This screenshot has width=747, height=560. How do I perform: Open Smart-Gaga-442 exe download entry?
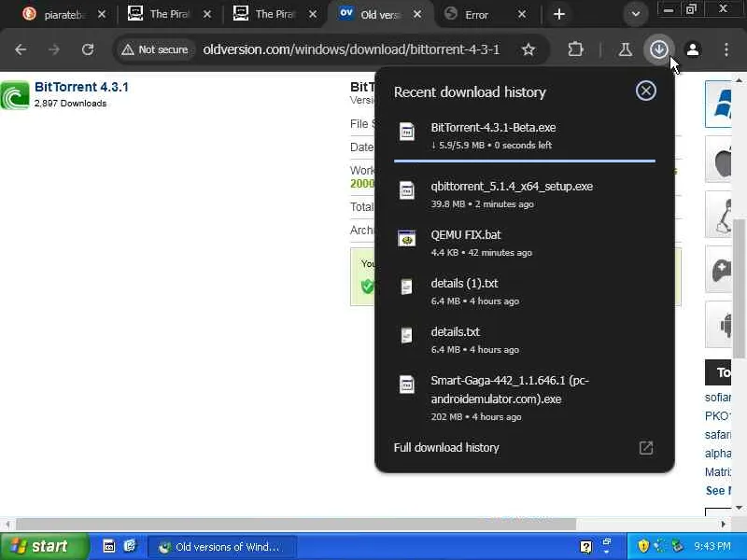coord(524,398)
